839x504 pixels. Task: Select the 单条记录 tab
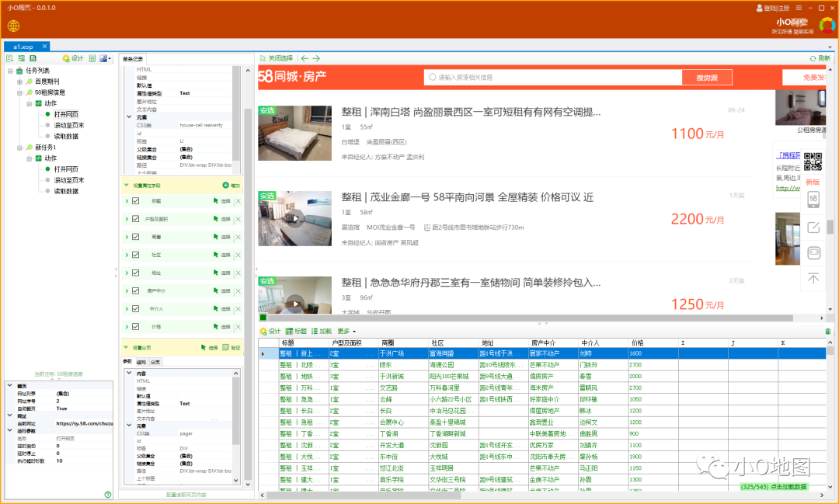tap(134, 59)
